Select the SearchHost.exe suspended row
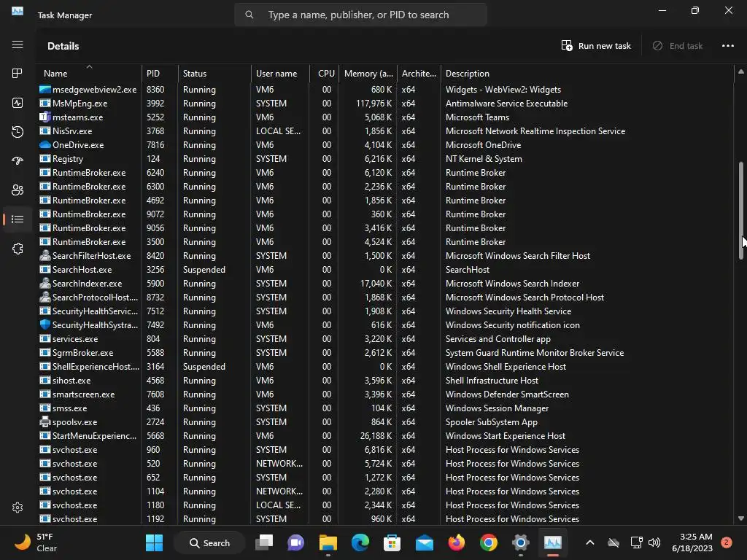Image resolution: width=747 pixels, height=560 pixels. click(385, 270)
